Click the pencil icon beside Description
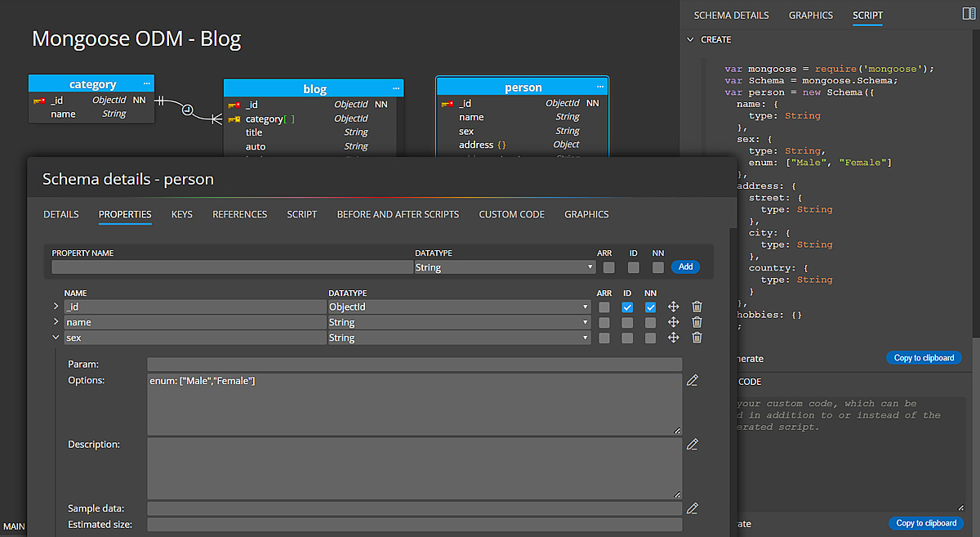This screenshot has height=537, width=980. tap(692, 444)
